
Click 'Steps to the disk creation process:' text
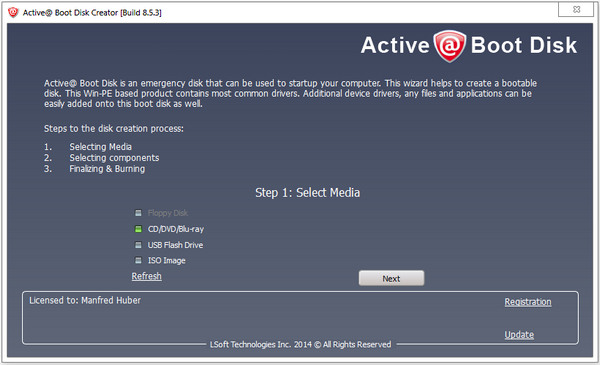tap(114, 129)
